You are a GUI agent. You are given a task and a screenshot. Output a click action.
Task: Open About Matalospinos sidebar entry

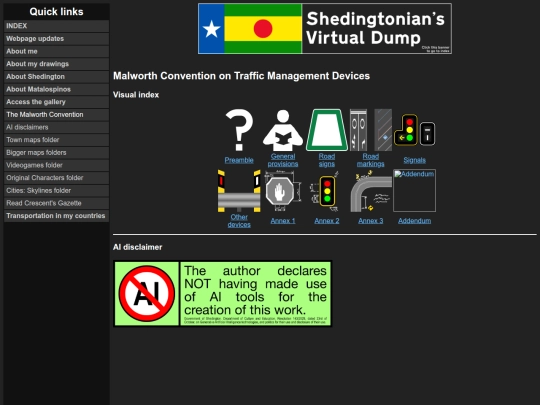(56, 90)
